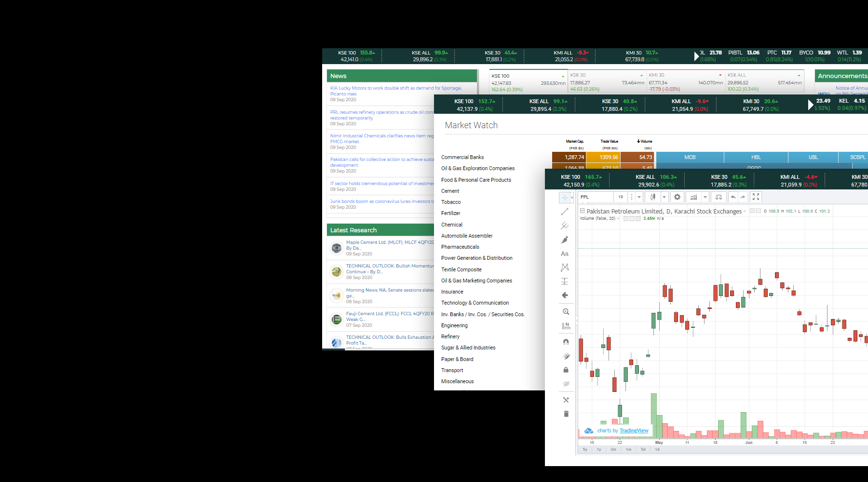
Task: Expand the KSE 100 index card arrow
Action: (x=563, y=76)
